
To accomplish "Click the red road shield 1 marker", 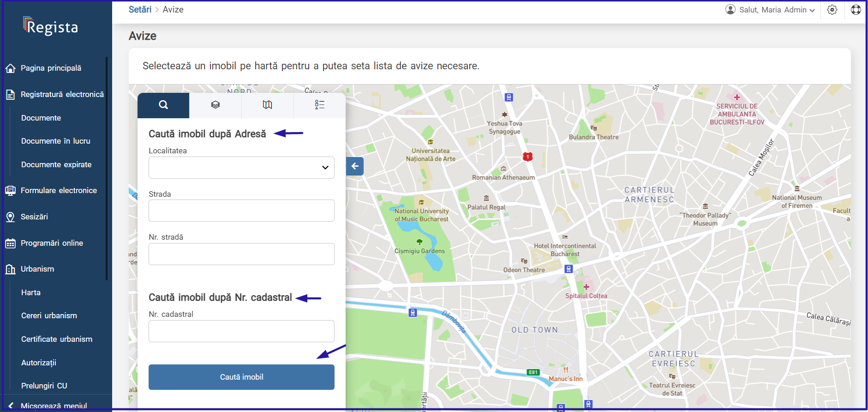I will coord(528,157).
